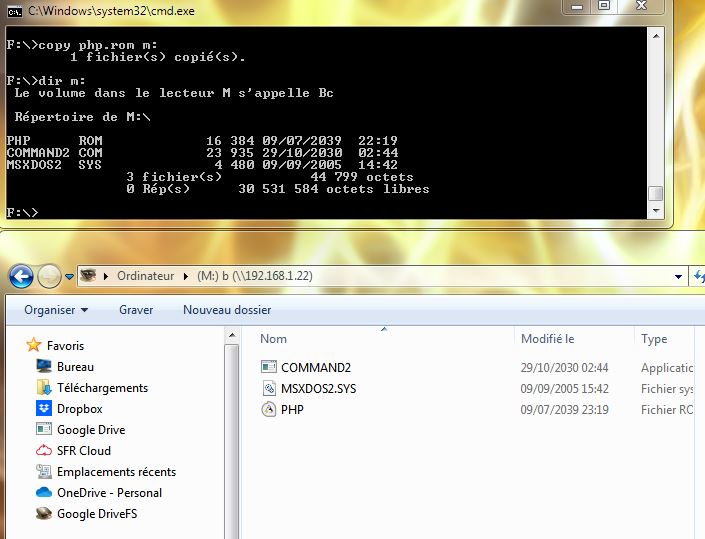Click the Dropbox icon in sidebar
The width and height of the screenshot is (705, 539).
44,408
